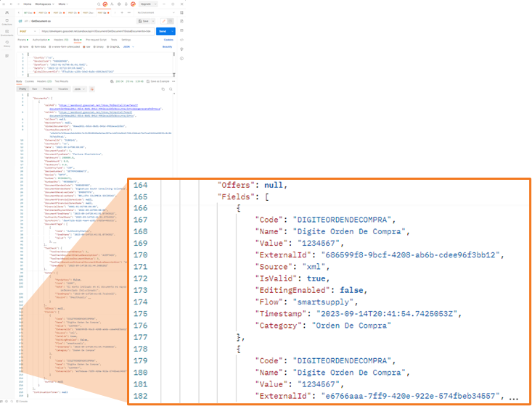Screen dimensions: 532x406
Task: Click the search icon in the top header
Action: click(99, 4)
